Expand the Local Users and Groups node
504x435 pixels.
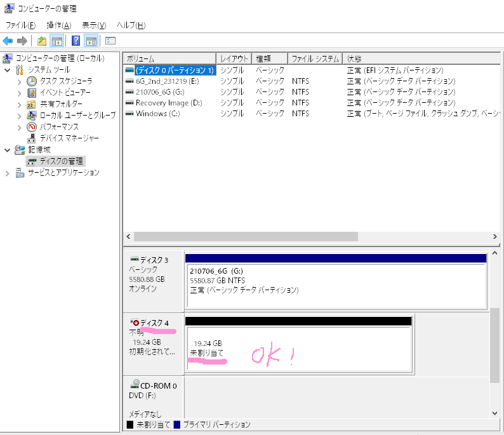[19, 116]
